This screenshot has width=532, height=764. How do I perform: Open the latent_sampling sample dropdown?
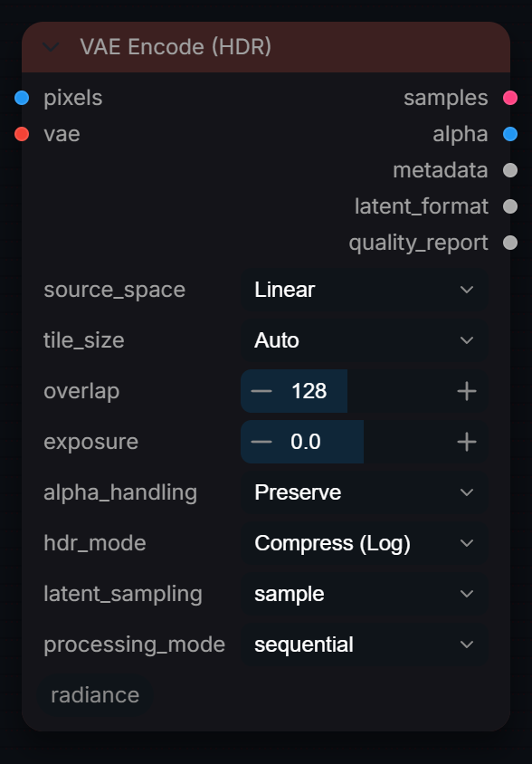coord(365,594)
